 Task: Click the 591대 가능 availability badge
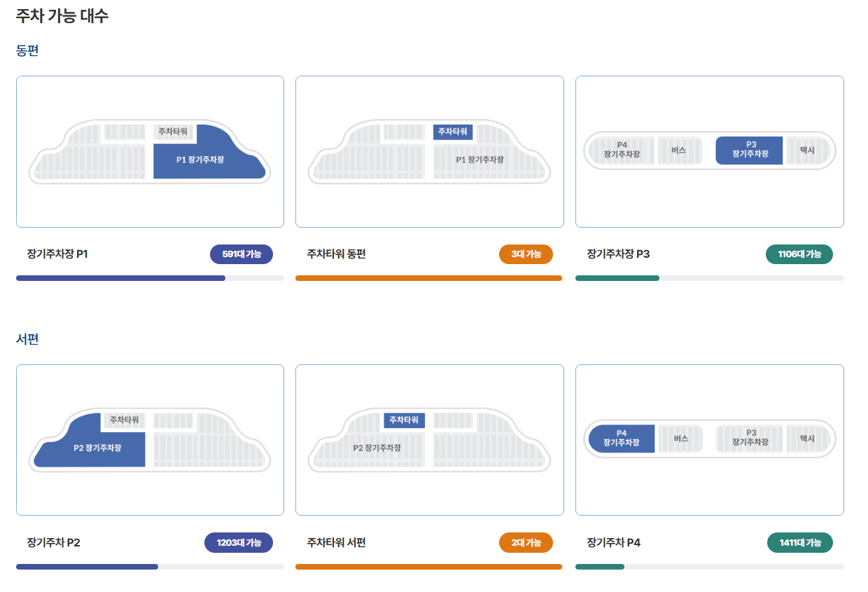[241, 254]
